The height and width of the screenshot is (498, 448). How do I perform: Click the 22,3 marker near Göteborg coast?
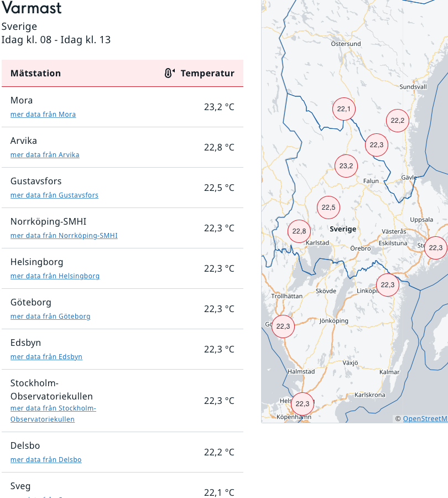pos(283,326)
